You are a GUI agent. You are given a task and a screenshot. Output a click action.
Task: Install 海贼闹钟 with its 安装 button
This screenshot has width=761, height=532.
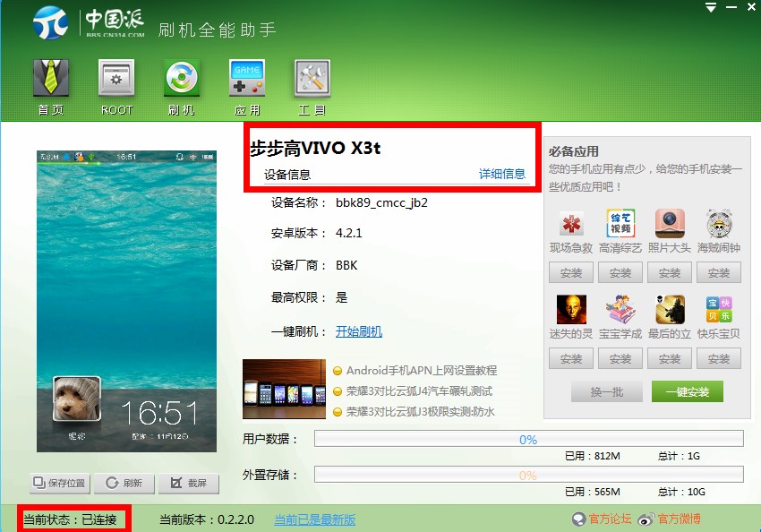click(x=719, y=273)
